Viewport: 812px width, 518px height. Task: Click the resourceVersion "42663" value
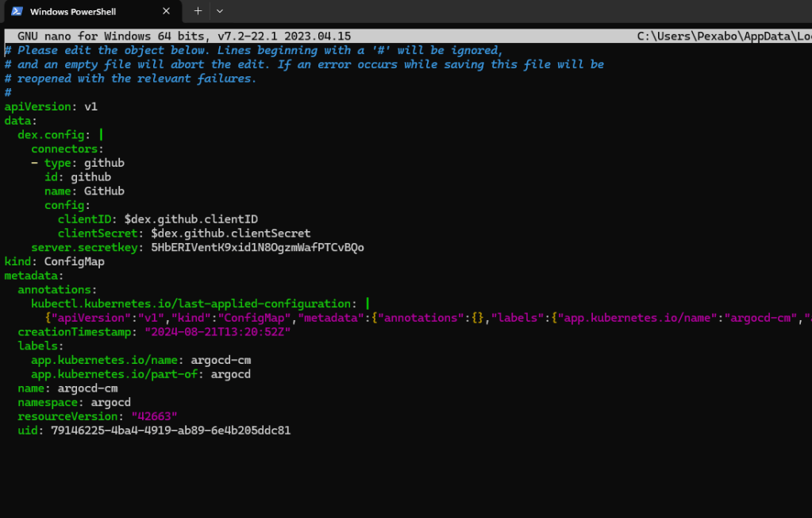[x=154, y=416]
